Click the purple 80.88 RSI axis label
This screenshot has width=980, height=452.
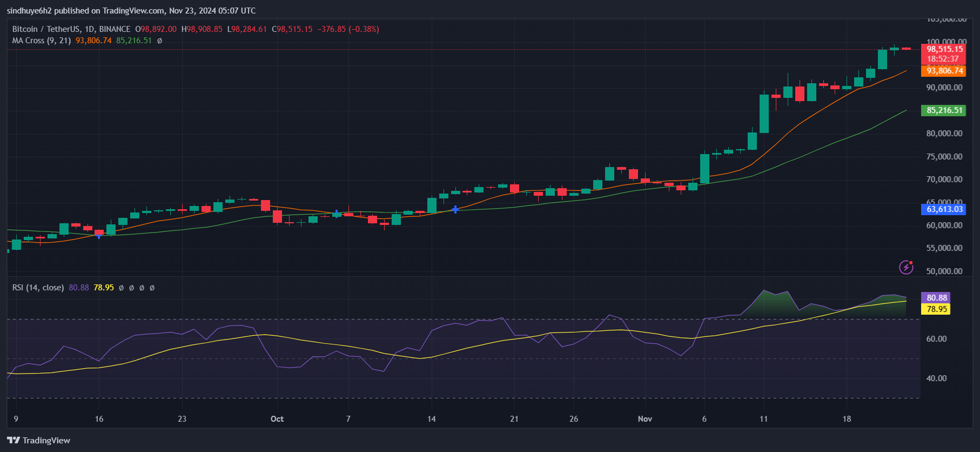(x=936, y=297)
